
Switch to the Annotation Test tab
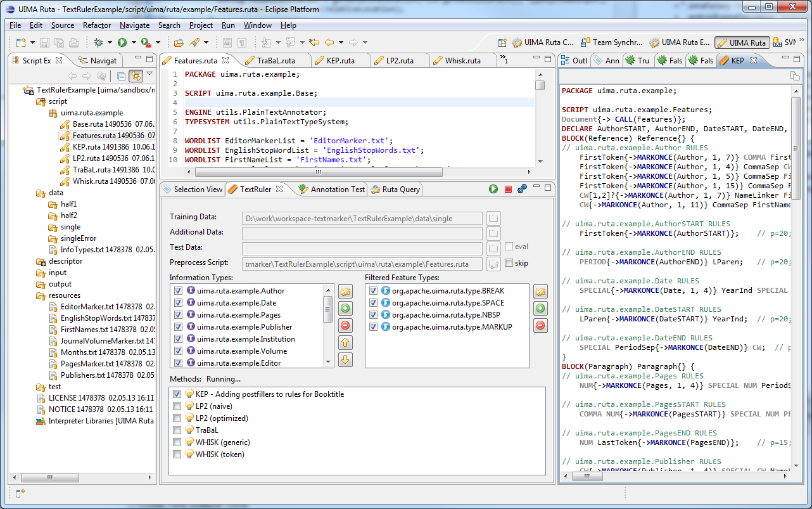(331, 189)
